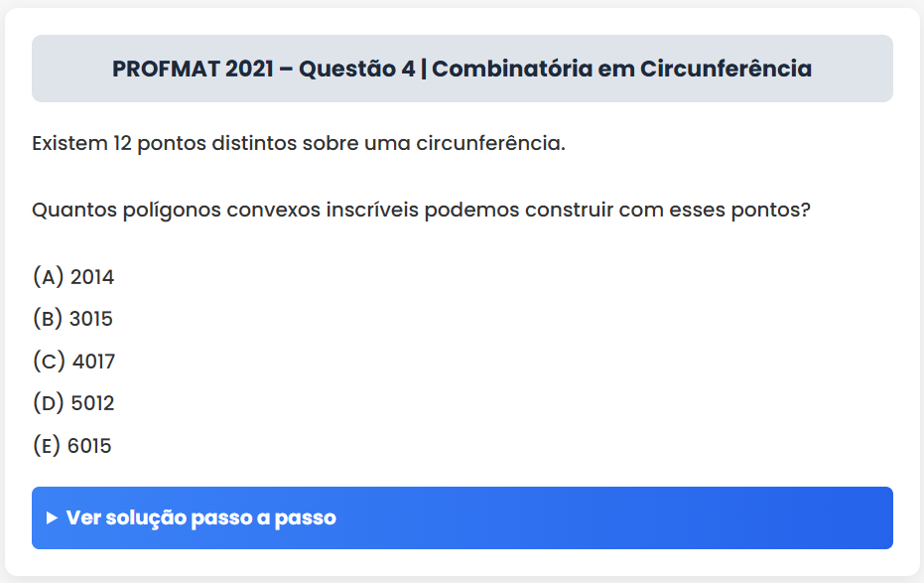The width and height of the screenshot is (924, 583).
Task: Pick answer option (C) 4017
Action: [x=74, y=362]
